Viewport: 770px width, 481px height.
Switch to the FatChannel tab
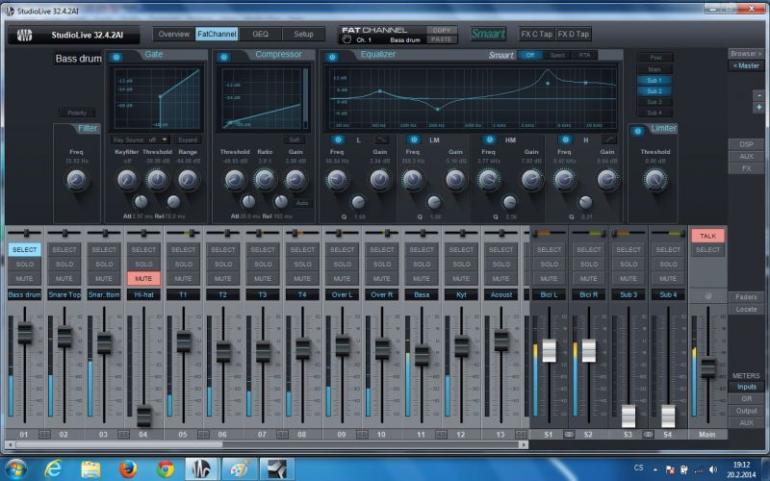click(217, 34)
